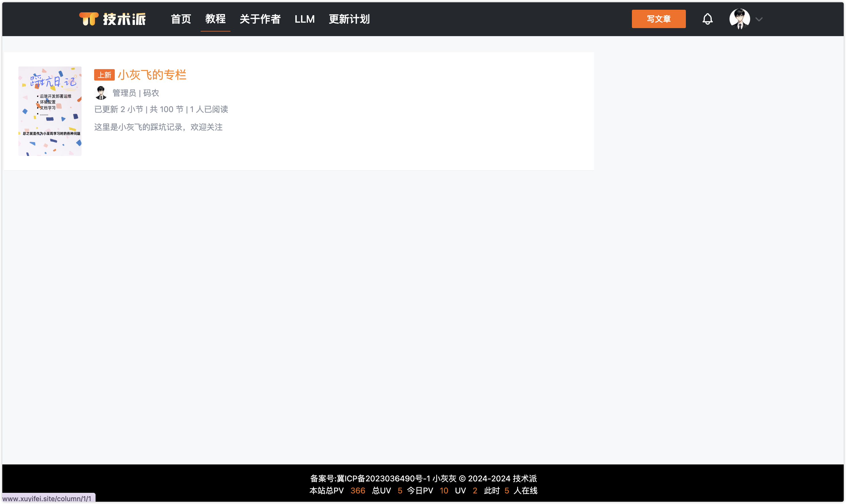Click the site total PV count 366
846x504 pixels.
[358, 491]
